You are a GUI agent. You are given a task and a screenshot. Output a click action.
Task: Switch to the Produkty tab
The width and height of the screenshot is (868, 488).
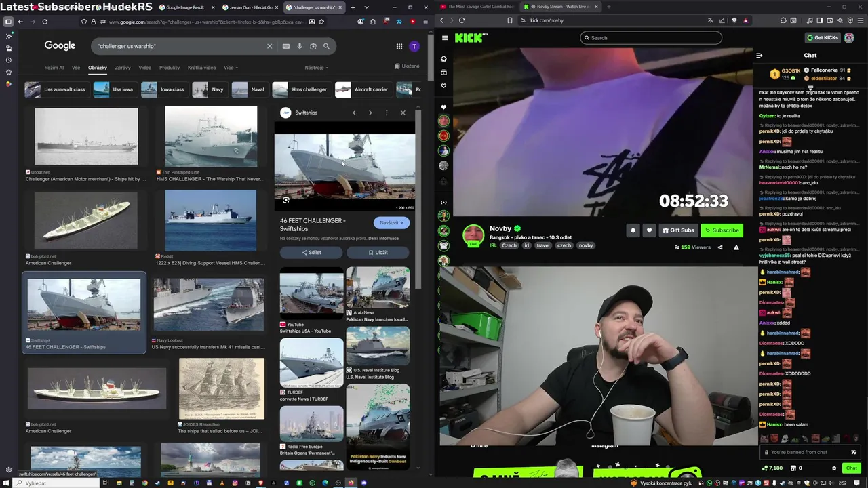pyautogui.click(x=170, y=68)
